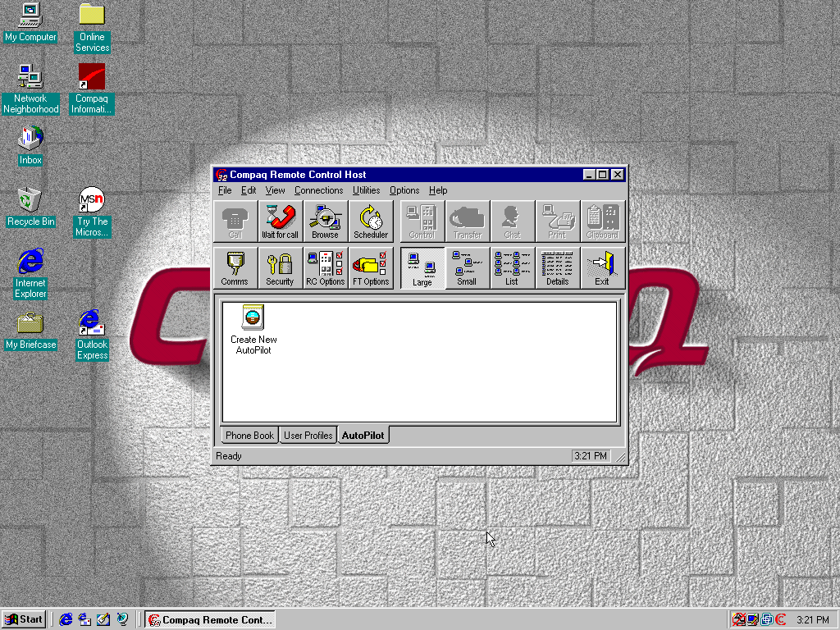Image resolution: width=840 pixels, height=630 pixels.
Task: Switch view to Details mode
Action: (x=557, y=267)
